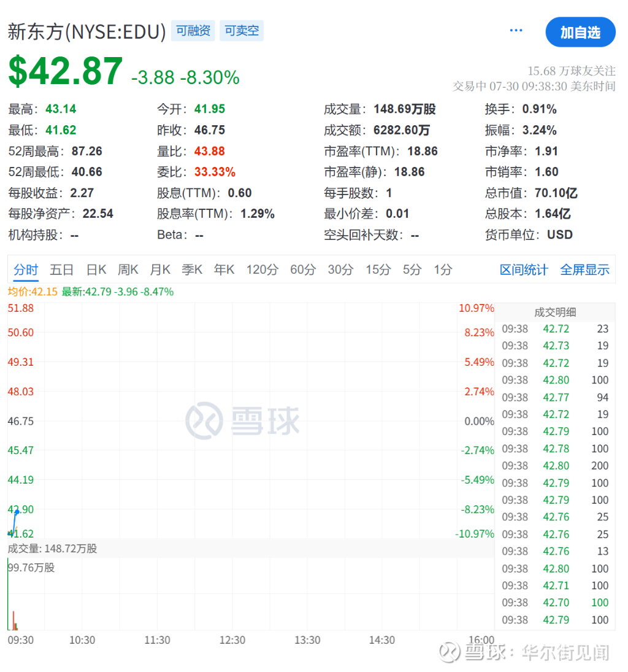This screenshot has width=628, height=672.
Task: Switch to the 季K chart tab
Action: pyautogui.click(x=192, y=269)
